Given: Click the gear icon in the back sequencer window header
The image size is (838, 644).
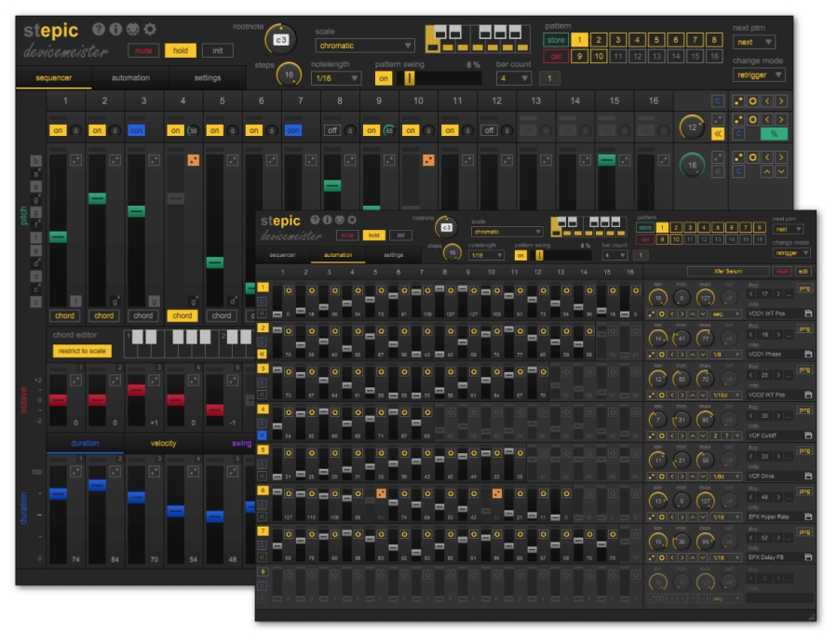Looking at the screenshot, I should click(x=150, y=29).
